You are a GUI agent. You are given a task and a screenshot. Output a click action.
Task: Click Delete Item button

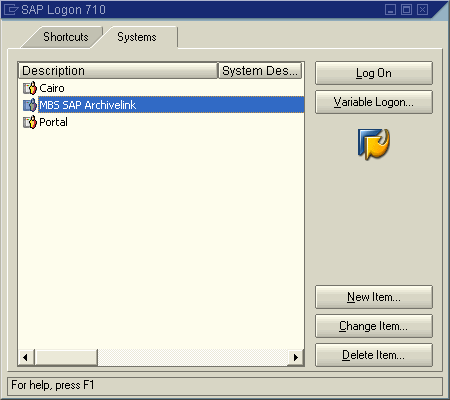pyautogui.click(x=374, y=355)
